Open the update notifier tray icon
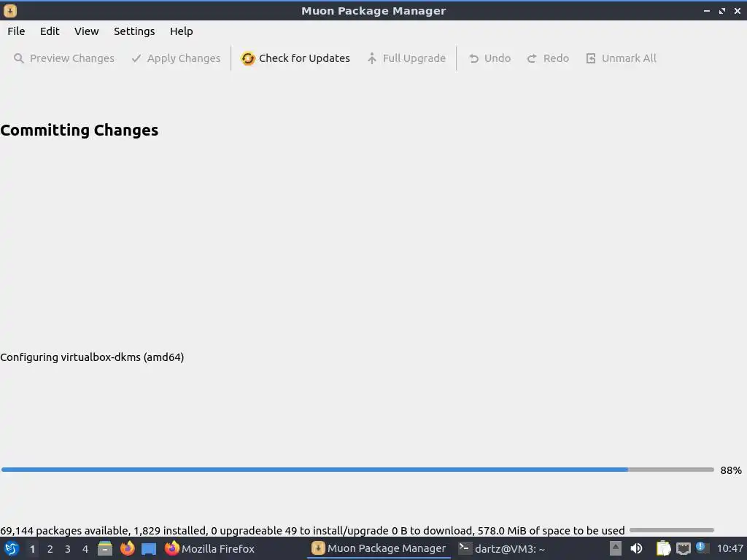Viewport: 747px width, 560px height. point(701,547)
